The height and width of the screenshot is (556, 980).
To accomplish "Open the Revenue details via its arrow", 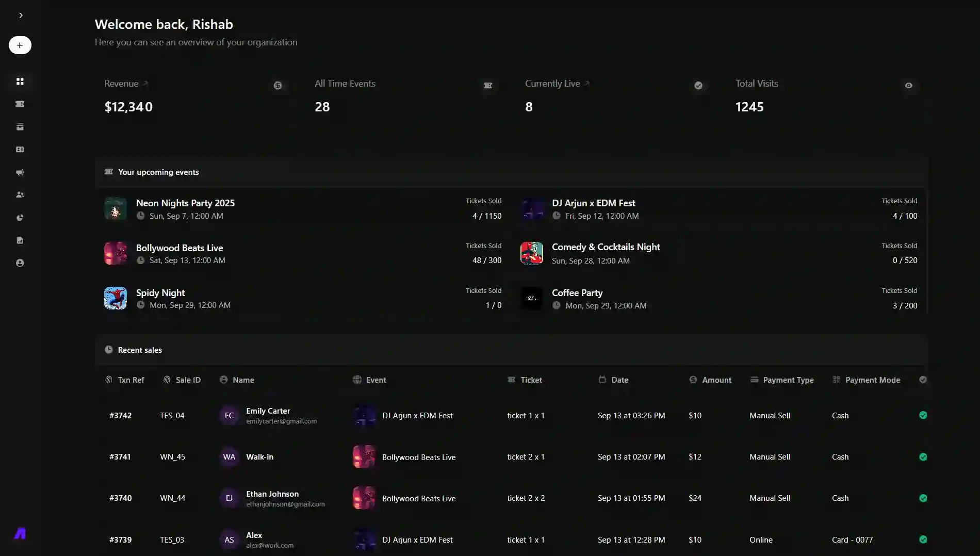I will click(x=145, y=83).
